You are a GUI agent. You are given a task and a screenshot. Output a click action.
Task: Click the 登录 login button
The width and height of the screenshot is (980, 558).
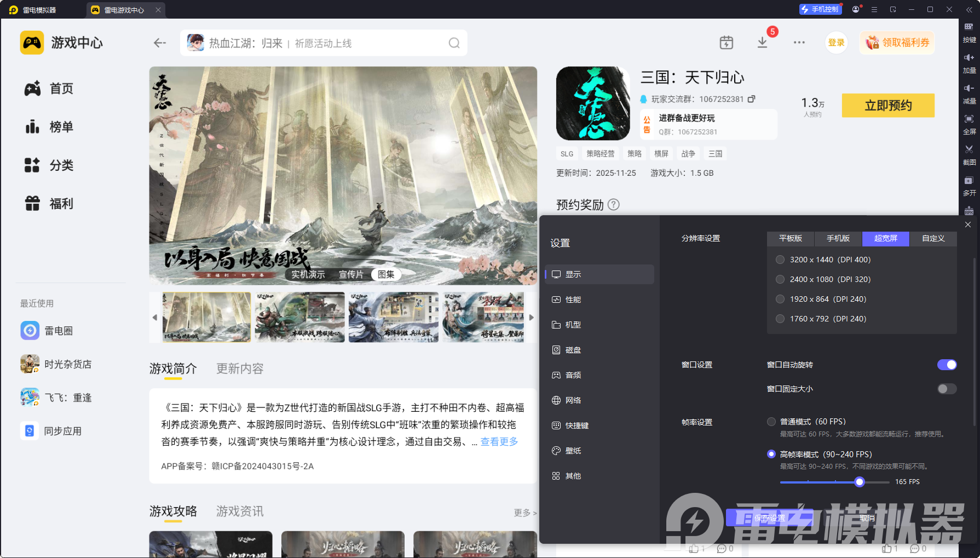(836, 43)
